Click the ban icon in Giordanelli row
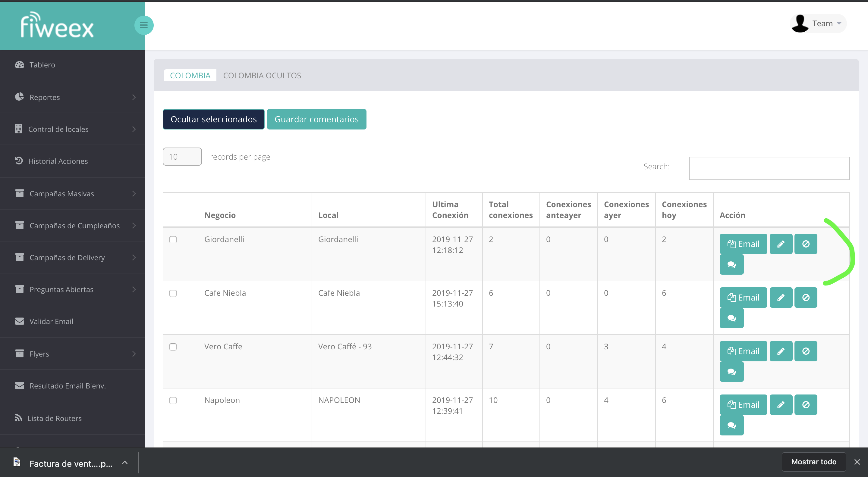868x477 pixels. tap(805, 244)
